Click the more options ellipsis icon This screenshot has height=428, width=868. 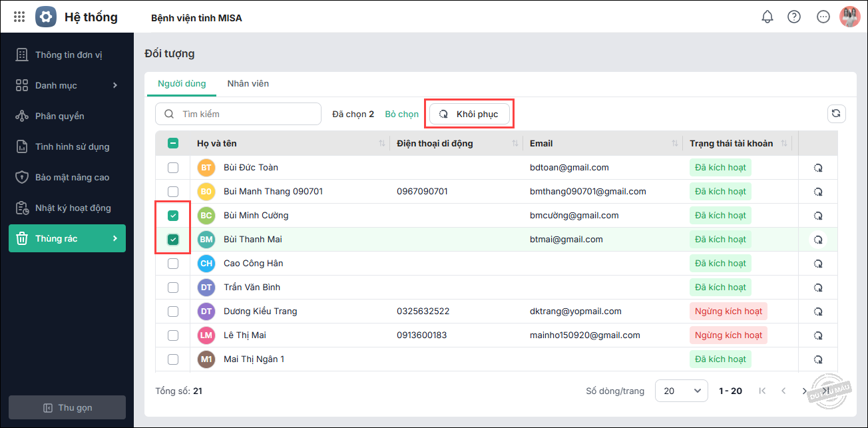pyautogui.click(x=823, y=17)
